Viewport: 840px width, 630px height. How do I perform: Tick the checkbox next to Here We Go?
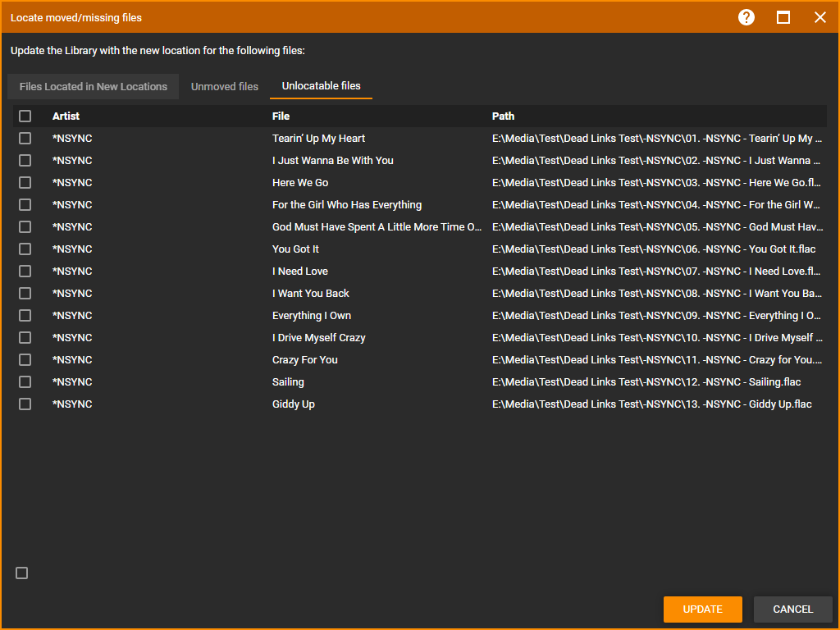[25, 183]
